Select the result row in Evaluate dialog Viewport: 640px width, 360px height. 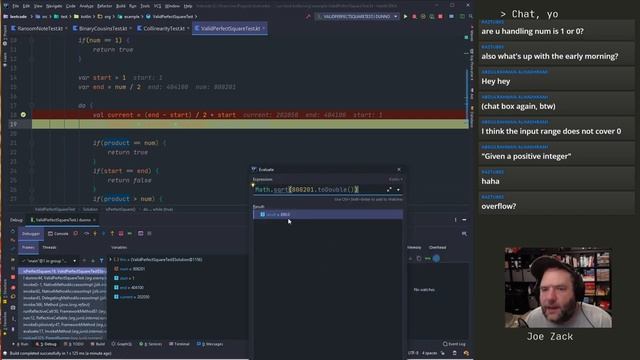pyautogui.click(x=328, y=214)
